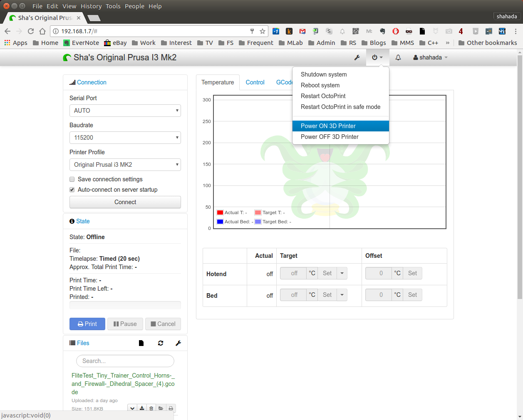Open the notifications bell in navbar
The height and width of the screenshot is (420, 523).
[398, 57]
